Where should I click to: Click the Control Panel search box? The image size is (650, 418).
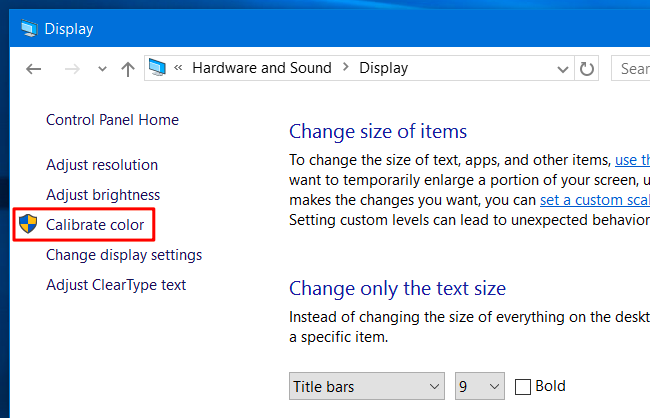[x=632, y=69]
